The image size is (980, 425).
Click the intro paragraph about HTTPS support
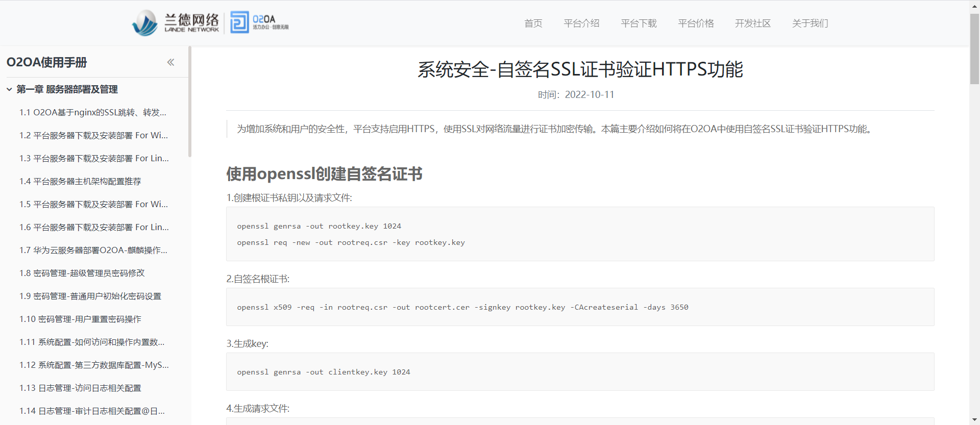[555, 129]
